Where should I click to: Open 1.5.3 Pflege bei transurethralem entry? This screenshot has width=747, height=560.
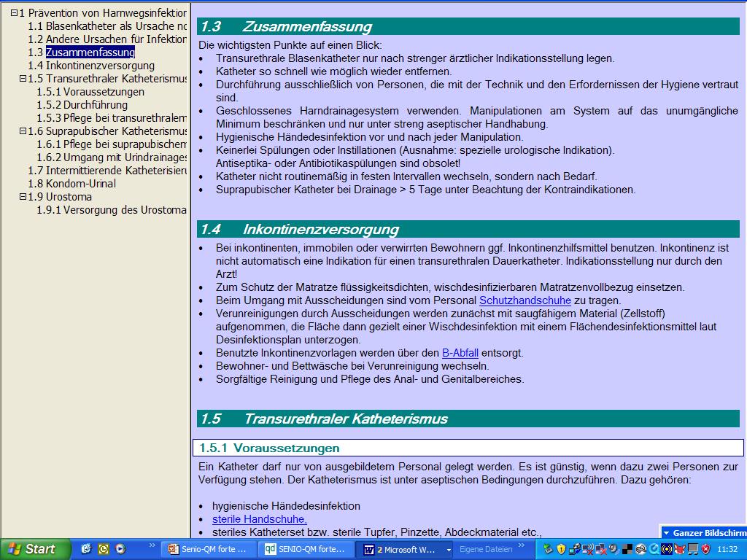pyautogui.click(x=112, y=118)
